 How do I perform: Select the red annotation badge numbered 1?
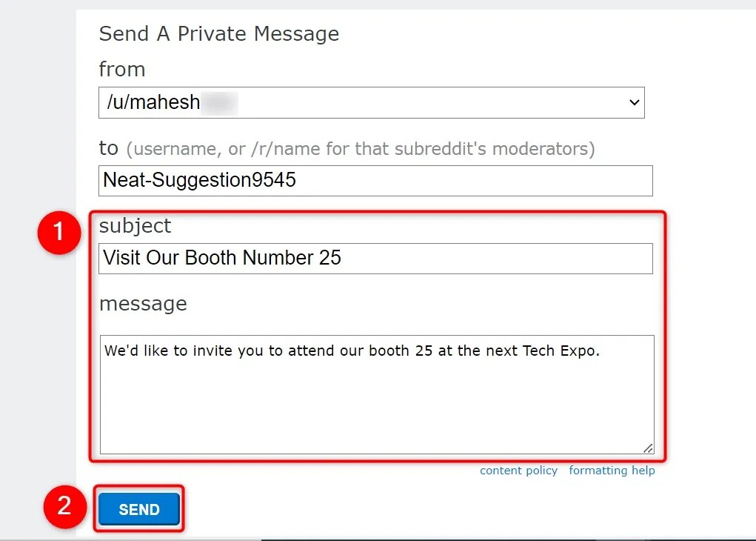(58, 233)
